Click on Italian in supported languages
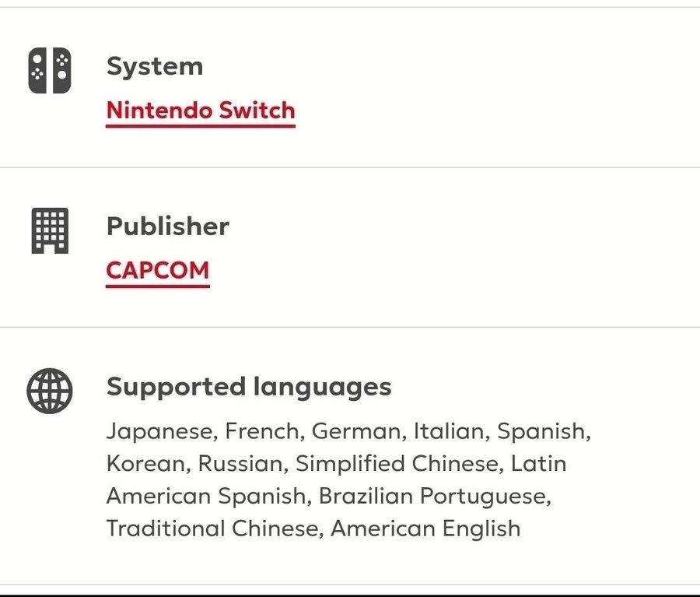Screen dimensions: 700x597 click(450, 430)
